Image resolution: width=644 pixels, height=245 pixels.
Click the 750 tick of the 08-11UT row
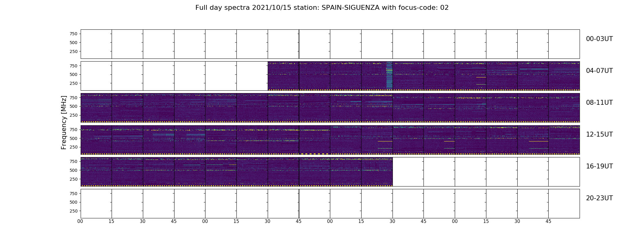pos(73,97)
